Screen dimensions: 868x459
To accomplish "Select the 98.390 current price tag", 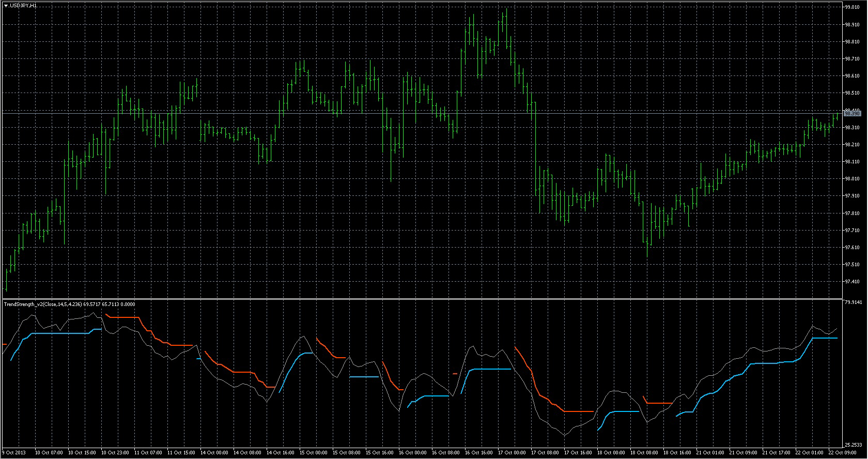I will click(852, 113).
